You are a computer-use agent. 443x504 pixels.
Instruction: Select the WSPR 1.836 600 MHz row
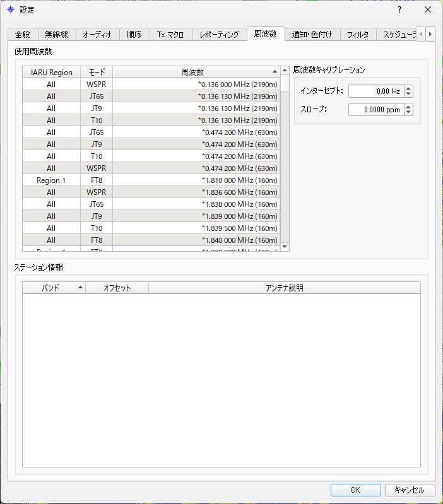(151, 192)
